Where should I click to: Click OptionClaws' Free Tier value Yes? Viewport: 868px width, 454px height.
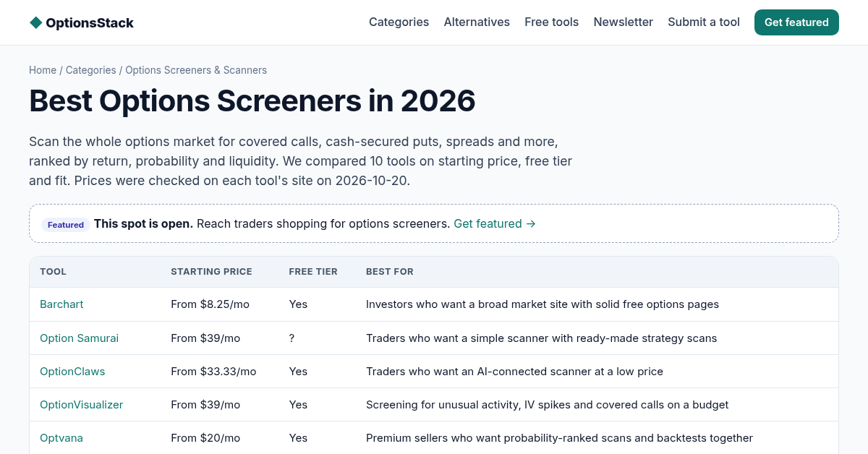[x=298, y=372]
